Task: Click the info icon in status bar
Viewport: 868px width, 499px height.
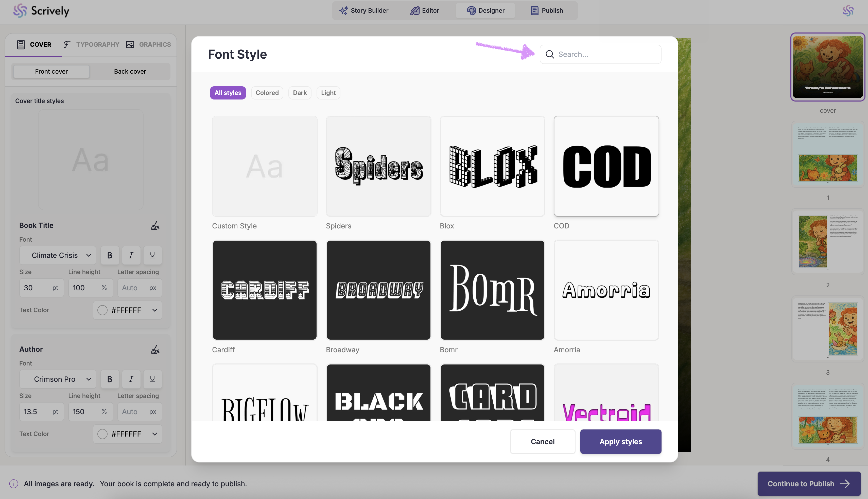Action: click(14, 484)
